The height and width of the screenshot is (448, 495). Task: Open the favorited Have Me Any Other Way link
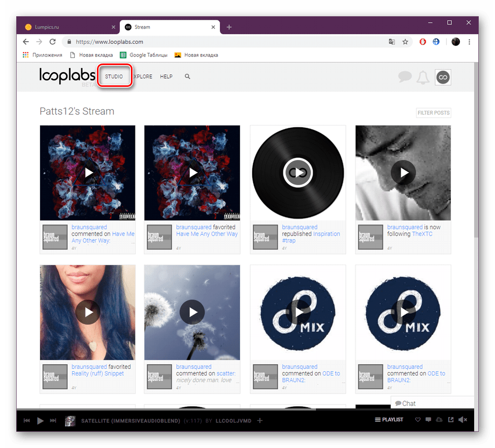pyautogui.click(x=207, y=234)
